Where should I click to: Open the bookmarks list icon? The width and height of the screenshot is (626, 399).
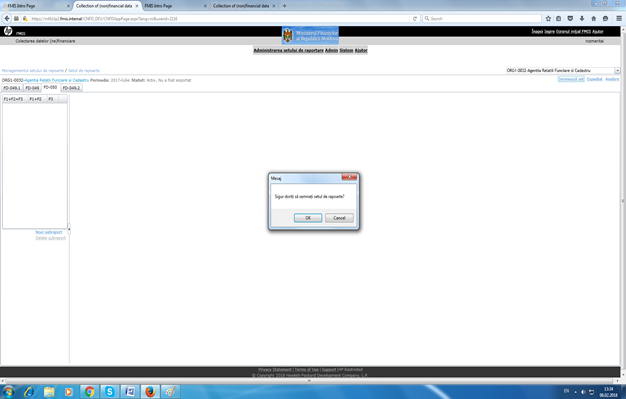559,18
